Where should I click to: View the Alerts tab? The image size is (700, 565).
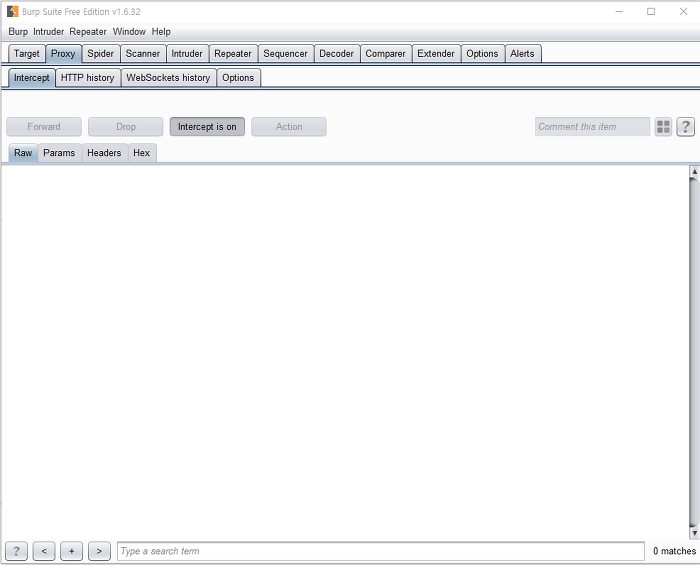click(x=522, y=54)
